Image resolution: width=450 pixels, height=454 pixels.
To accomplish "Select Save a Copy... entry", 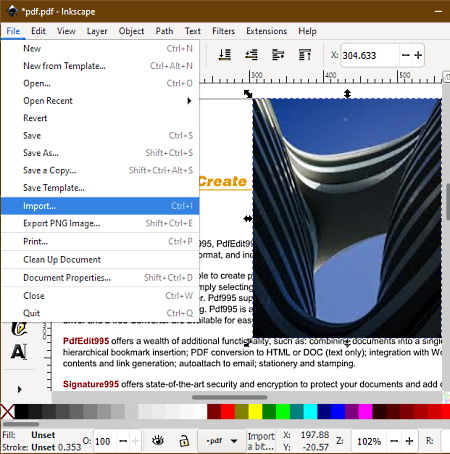I will (x=100, y=170).
